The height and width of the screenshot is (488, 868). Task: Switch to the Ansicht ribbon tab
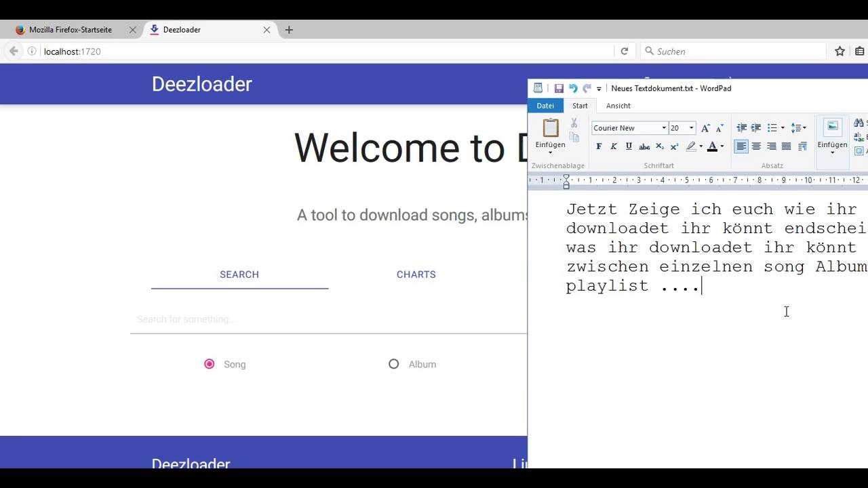pos(618,106)
